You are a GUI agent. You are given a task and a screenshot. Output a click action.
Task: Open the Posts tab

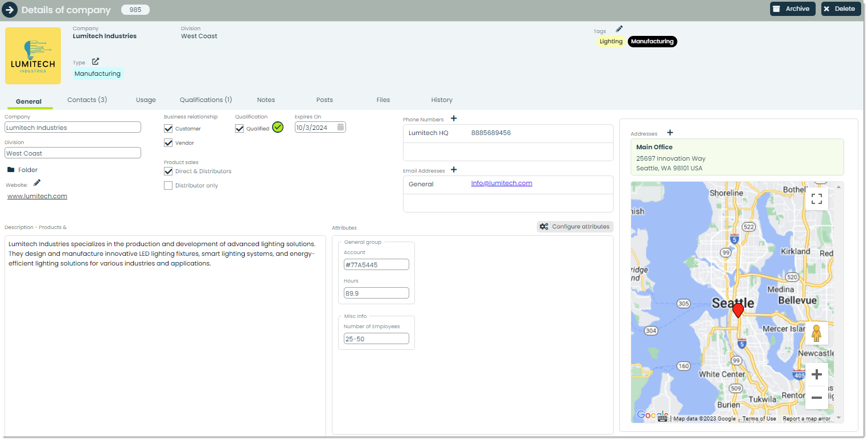(324, 100)
